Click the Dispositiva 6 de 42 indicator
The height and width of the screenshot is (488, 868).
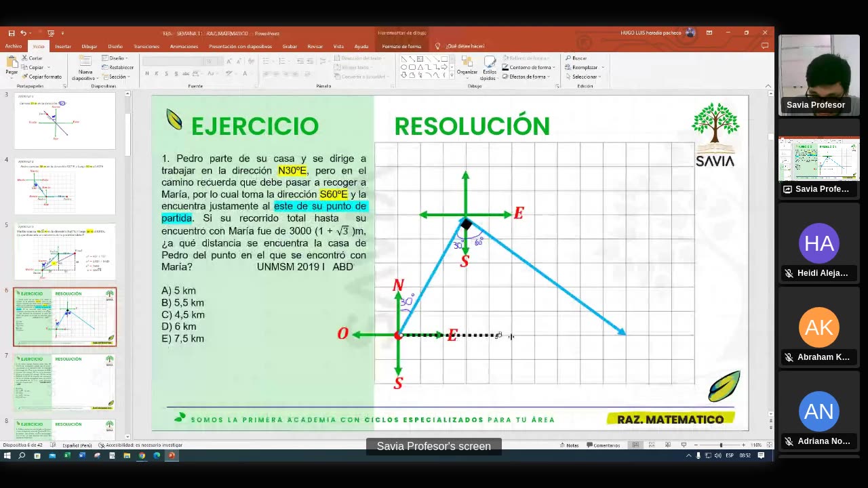tap(24, 445)
